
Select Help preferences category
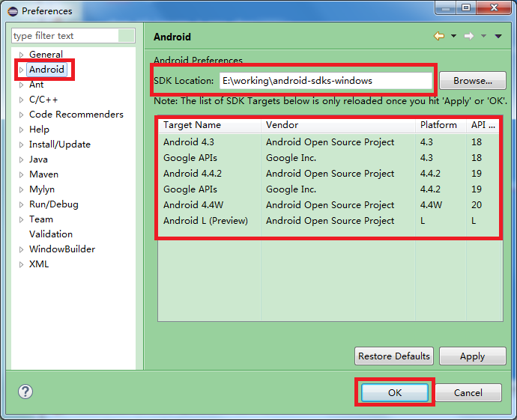tap(39, 130)
